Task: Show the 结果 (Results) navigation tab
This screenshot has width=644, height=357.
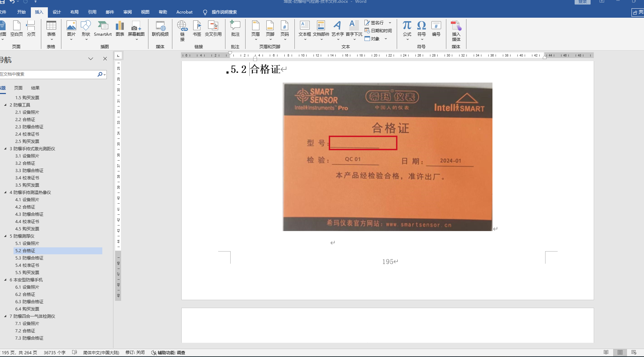Action: (35, 88)
